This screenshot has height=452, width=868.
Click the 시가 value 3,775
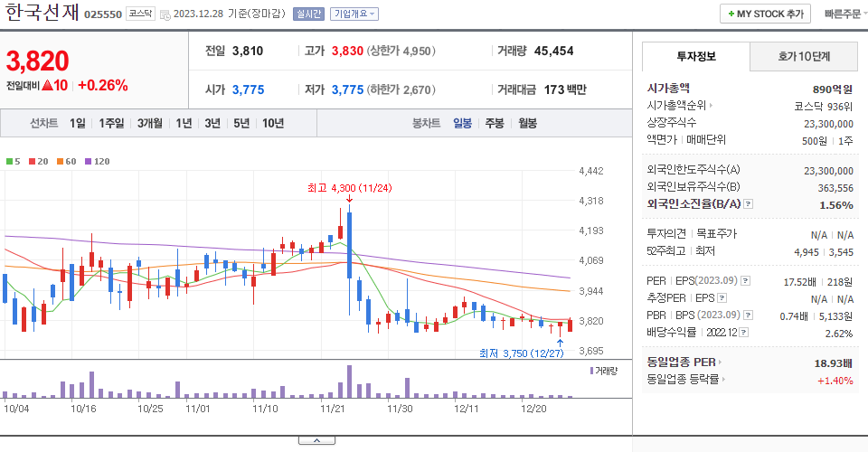(248, 89)
